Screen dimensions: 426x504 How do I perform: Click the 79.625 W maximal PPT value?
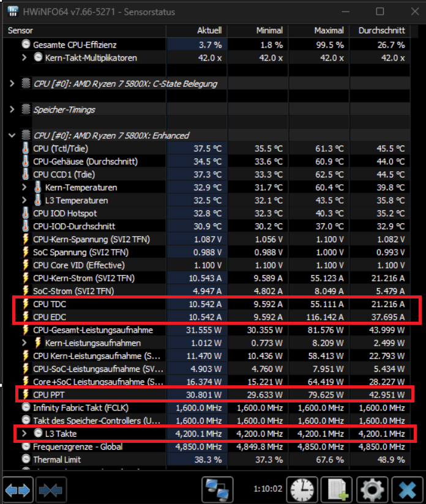point(326,395)
